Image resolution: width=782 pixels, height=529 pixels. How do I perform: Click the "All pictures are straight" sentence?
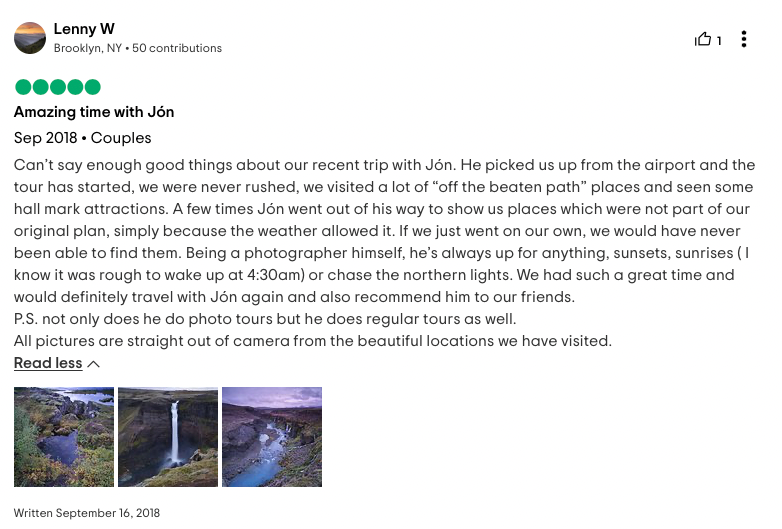[312, 341]
